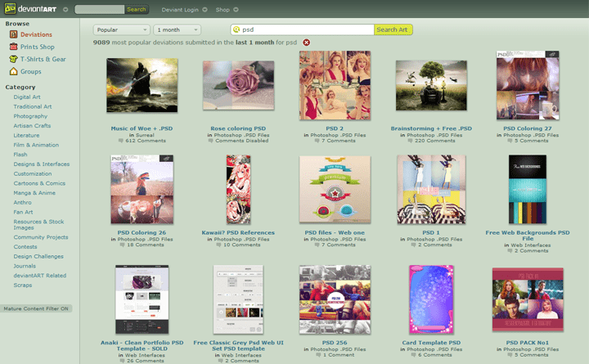Select the Contests category
This screenshot has height=364, width=589.
(25, 247)
